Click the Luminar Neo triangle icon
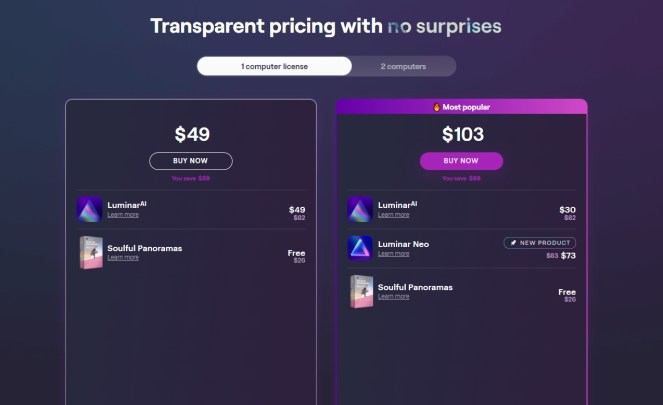The image size is (663, 405). [x=361, y=248]
